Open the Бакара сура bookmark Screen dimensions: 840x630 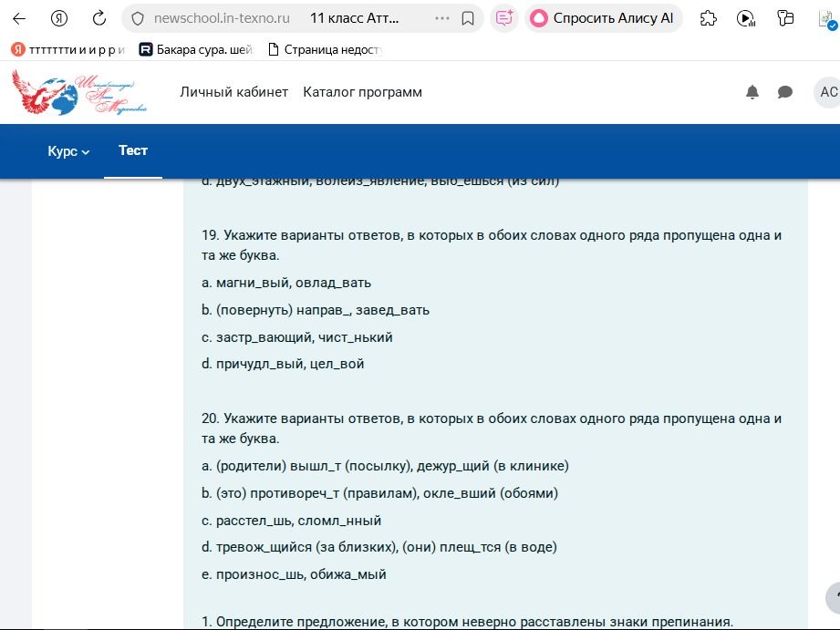click(196, 50)
